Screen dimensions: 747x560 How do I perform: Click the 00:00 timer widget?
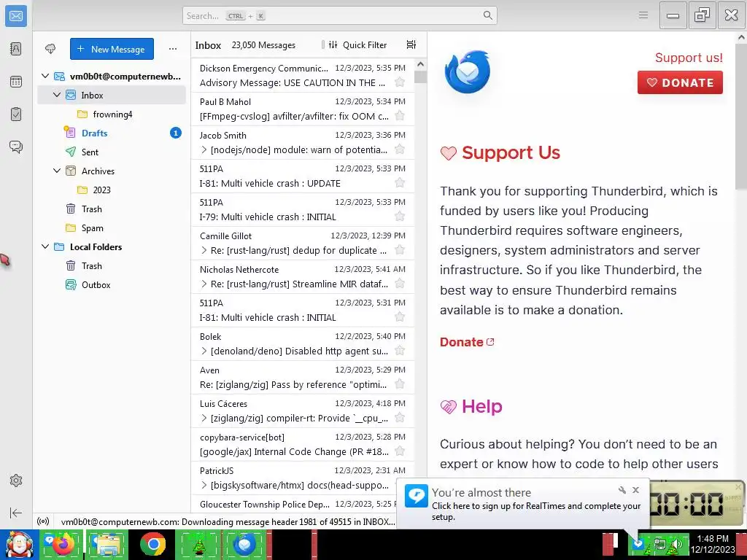click(x=695, y=503)
